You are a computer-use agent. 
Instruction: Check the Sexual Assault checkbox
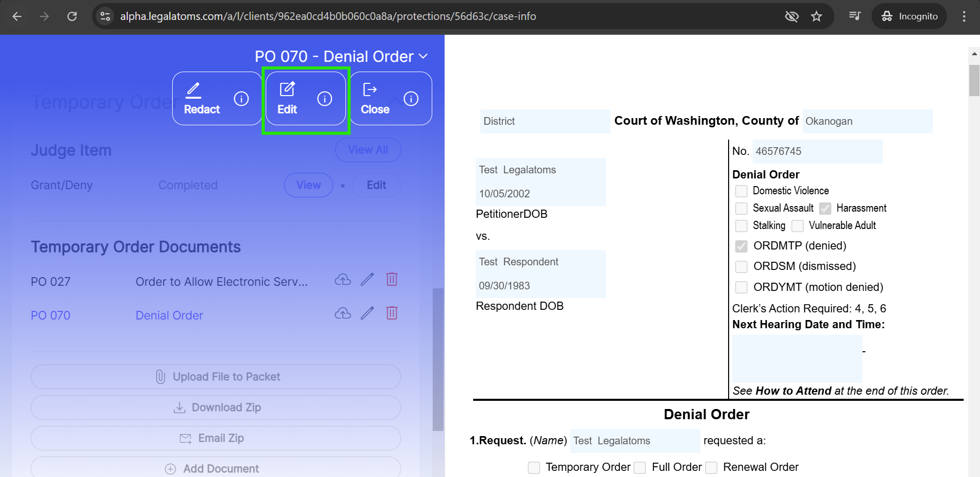click(741, 209)
